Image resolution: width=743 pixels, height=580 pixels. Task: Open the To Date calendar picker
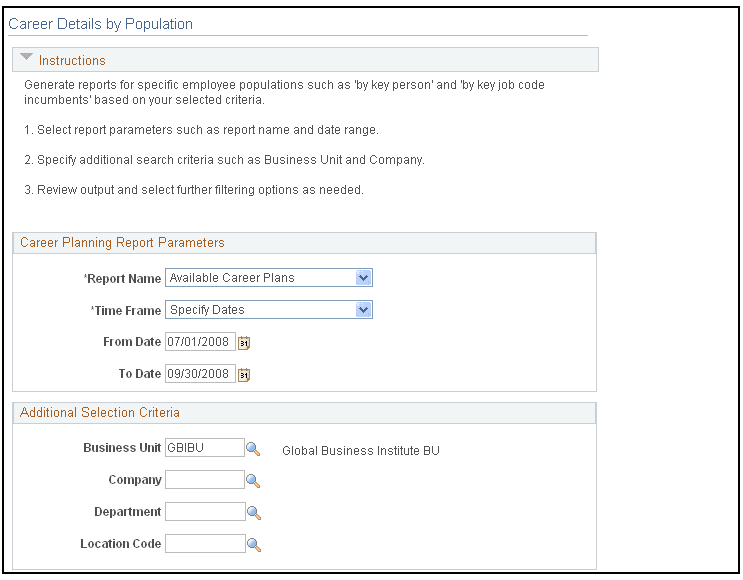244,374
